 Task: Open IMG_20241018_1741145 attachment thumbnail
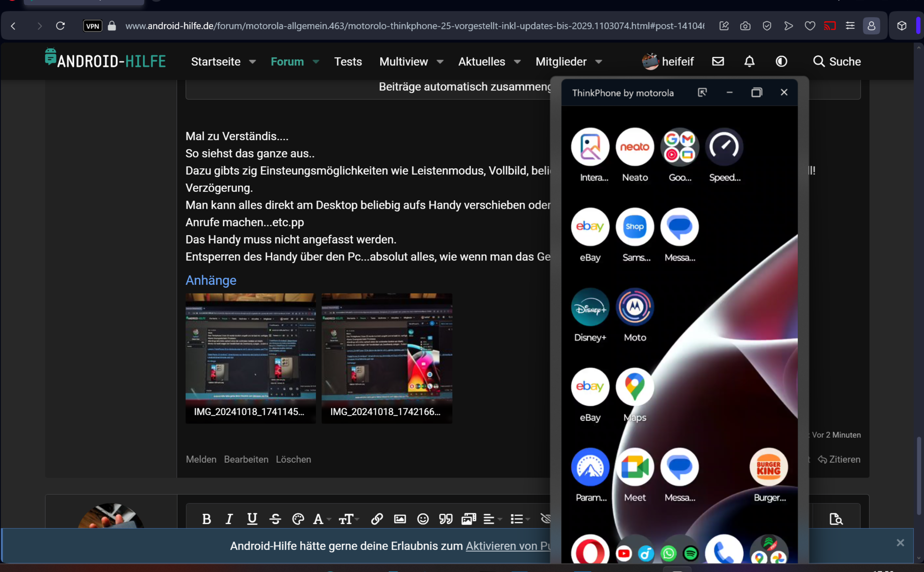[x=250, y=358]
